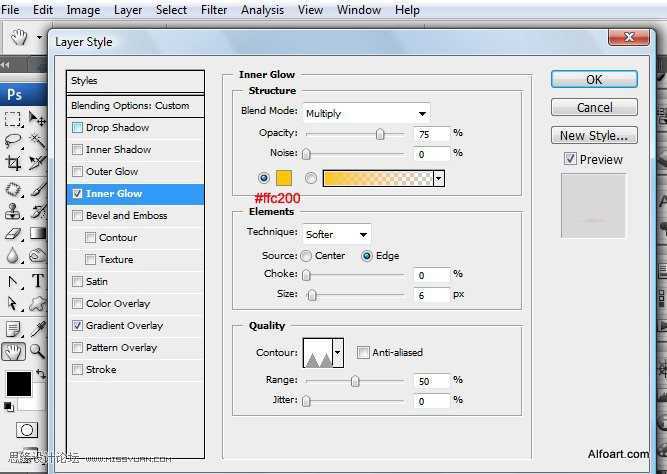This screenshot has height=474, width=667.
Task: Click the Size value input field
Action: click(x=431, y=295)
